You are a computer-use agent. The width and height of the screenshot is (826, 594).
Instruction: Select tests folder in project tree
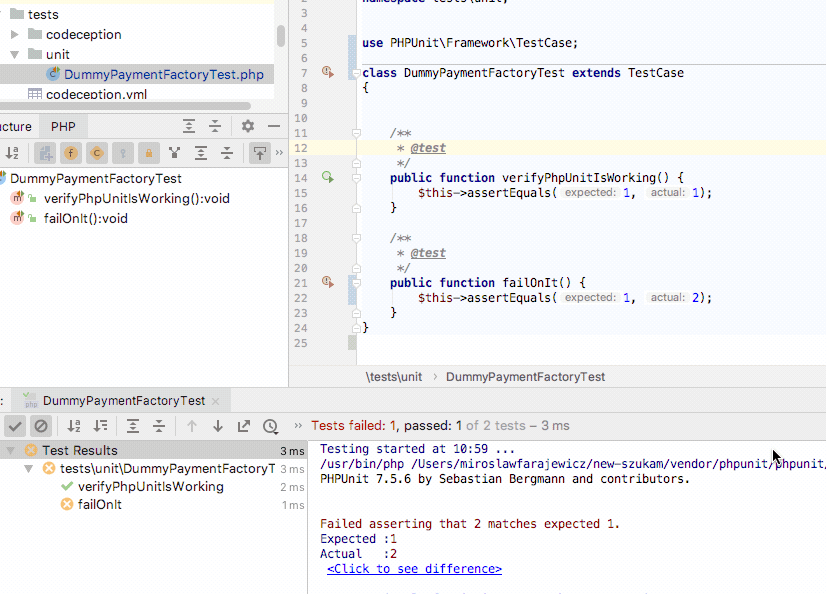(x=43, y=14)
